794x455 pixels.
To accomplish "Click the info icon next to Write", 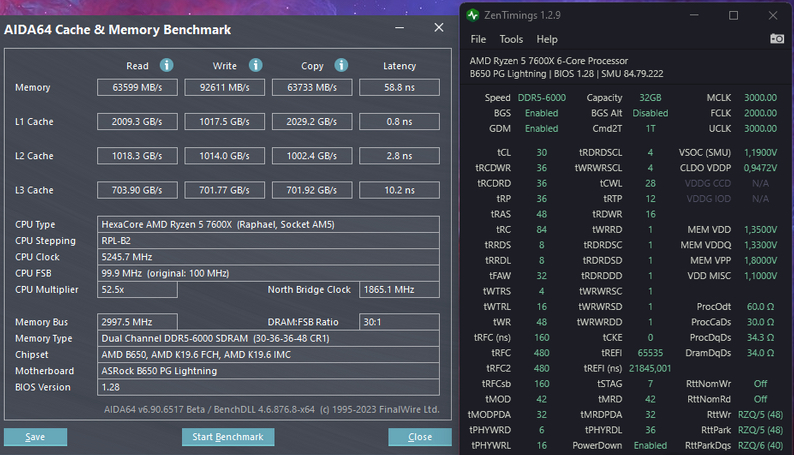I will pyautogui.click(x=255, y=65).
